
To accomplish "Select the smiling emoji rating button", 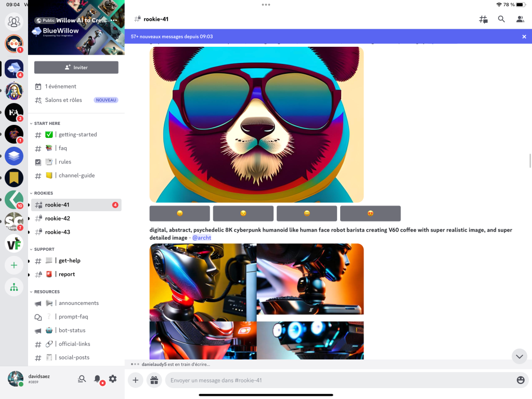I will (x=307, y=213).
